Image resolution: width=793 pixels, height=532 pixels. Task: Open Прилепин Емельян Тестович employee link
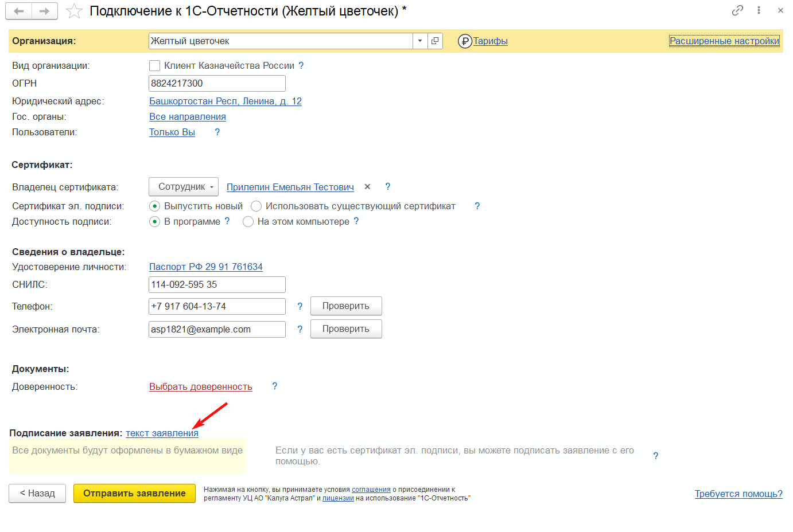pyautogui.click(x=290, y=187)
